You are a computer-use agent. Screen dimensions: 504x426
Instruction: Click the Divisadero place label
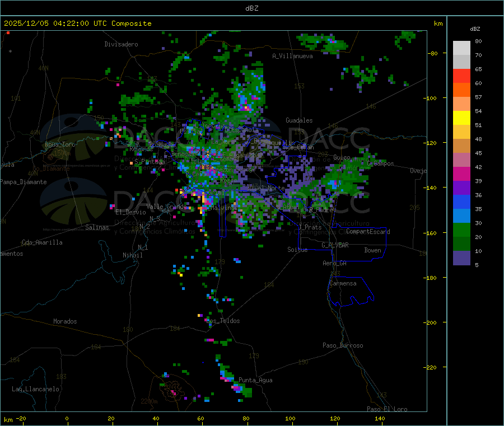[121, 44]
